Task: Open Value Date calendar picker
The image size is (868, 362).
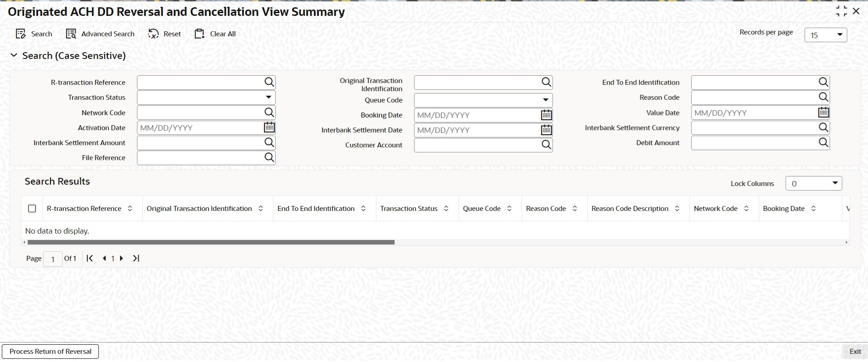Action: [x=823, y=112]
